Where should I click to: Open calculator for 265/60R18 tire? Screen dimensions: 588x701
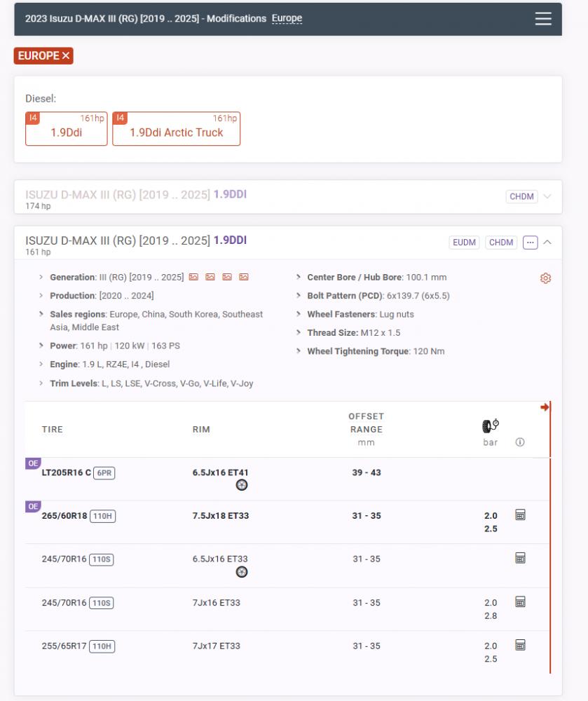(x=520, y=515)
